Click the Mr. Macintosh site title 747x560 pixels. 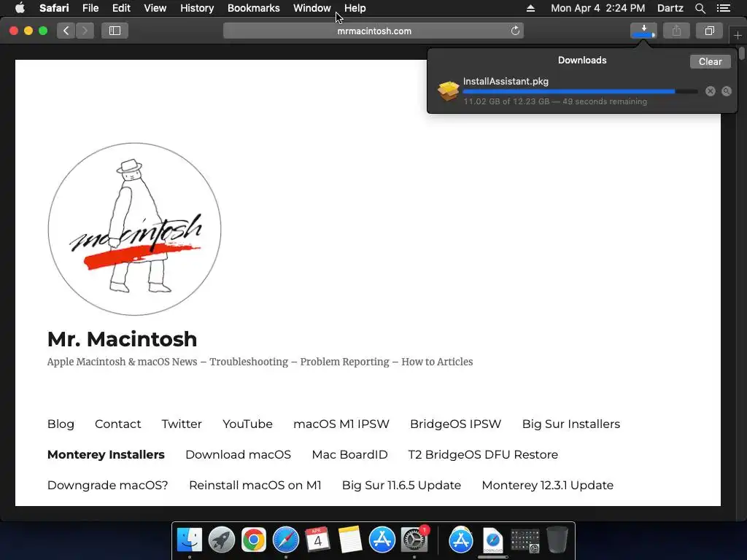[x=122, y=339]
